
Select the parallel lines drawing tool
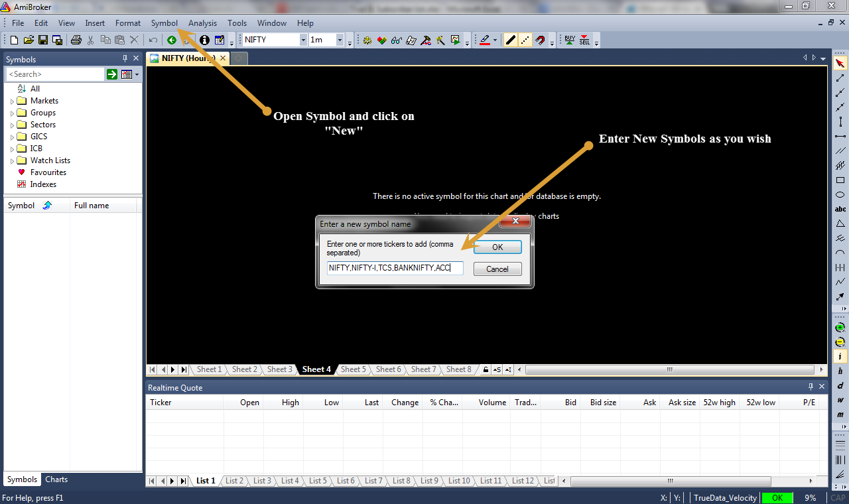click(x=840, y=151)
